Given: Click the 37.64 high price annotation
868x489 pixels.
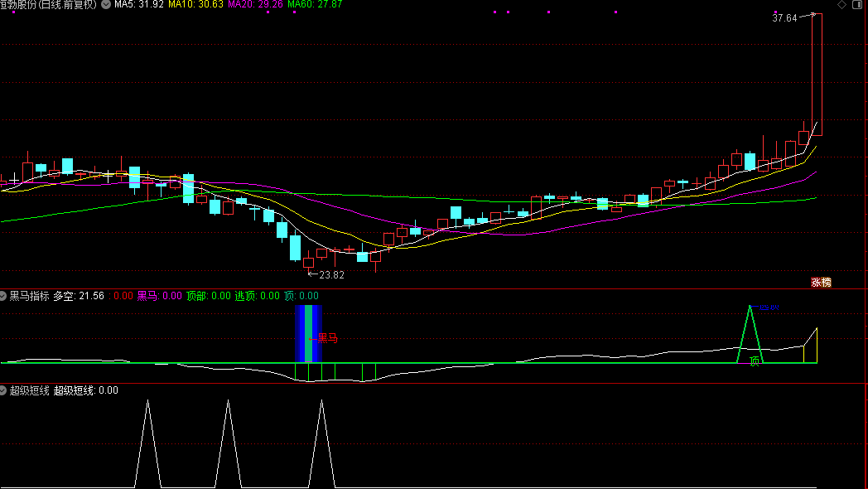Looking at the screenshot, I should click(784, 18).
